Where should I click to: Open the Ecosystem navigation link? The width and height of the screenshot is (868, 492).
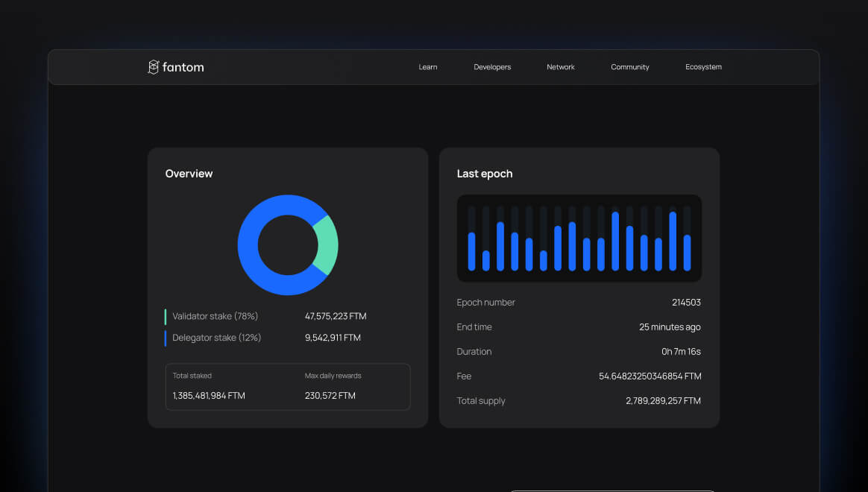click(703, 67)
